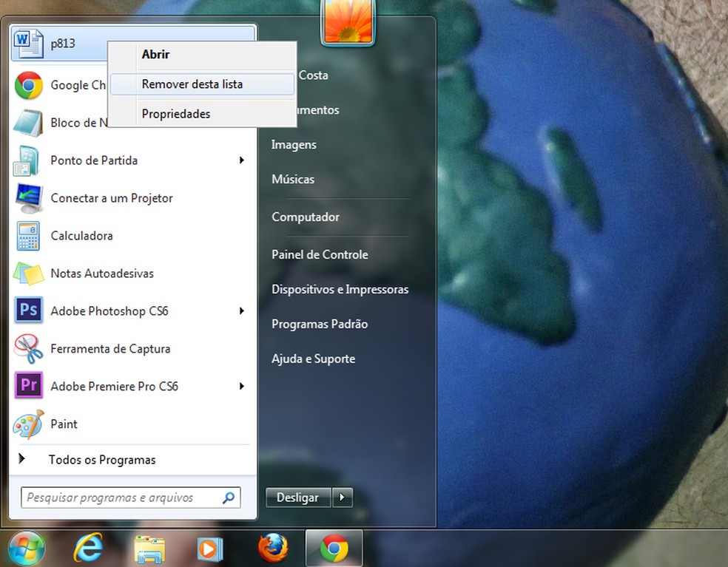Open the Notas Autoadesivas sticky notes icon

tap(28, 274)
